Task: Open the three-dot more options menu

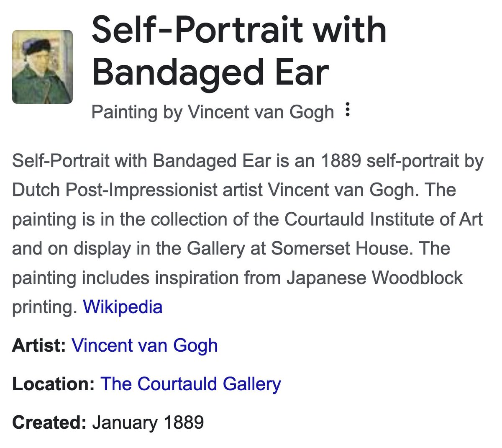Action: tap(347, 110)
